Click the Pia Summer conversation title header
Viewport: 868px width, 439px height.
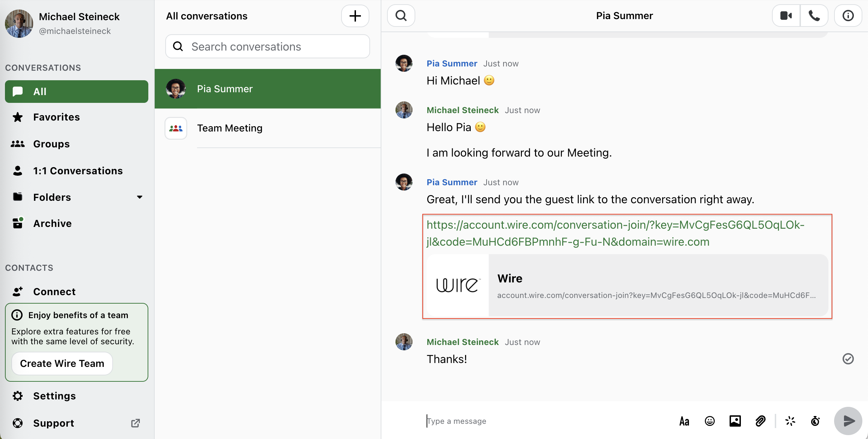(624, 16)
